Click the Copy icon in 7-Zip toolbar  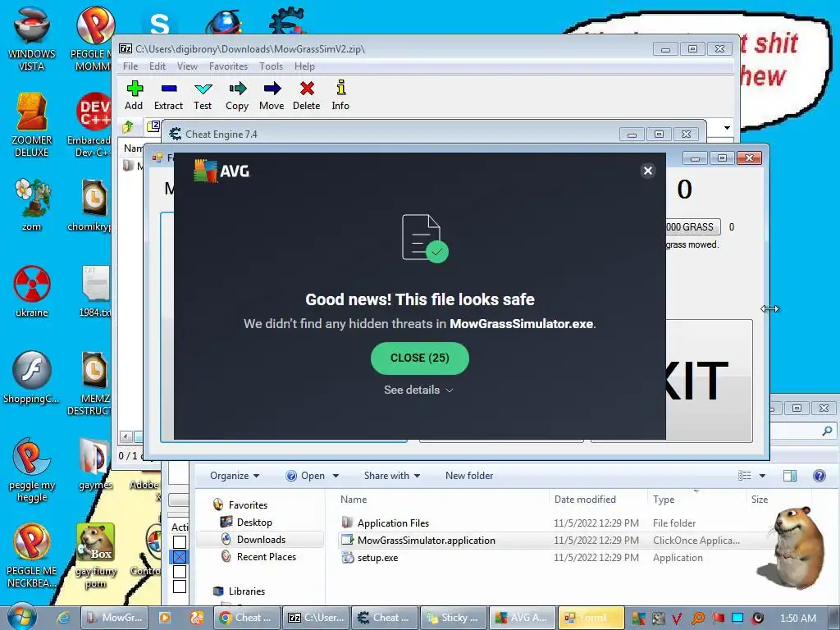pyautogui.click(x=237, y=89)
